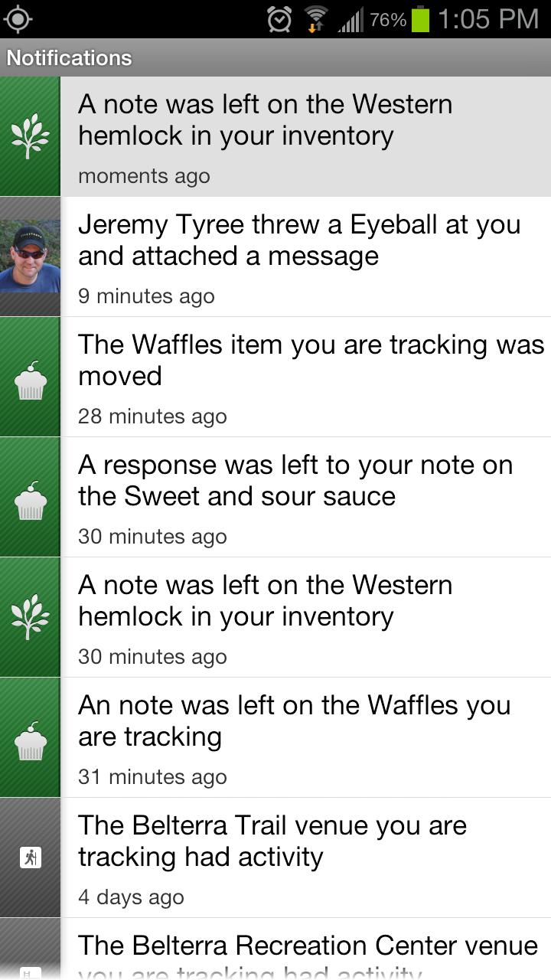Tap the tree icon on the topmost notification
Screen dimensions: 551x980
coord(30,136)
